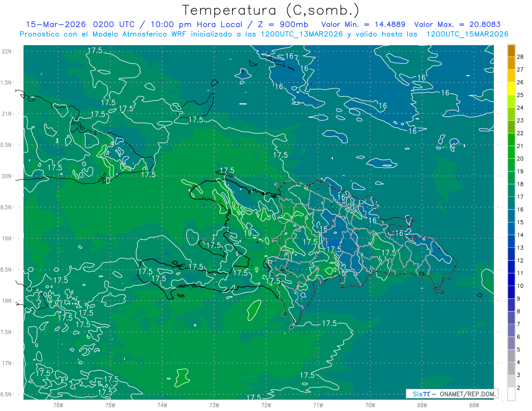This screenshot has height=411, width=532.
Task: Click the "68W" longitude axis label
Action: tap(474, 405)
